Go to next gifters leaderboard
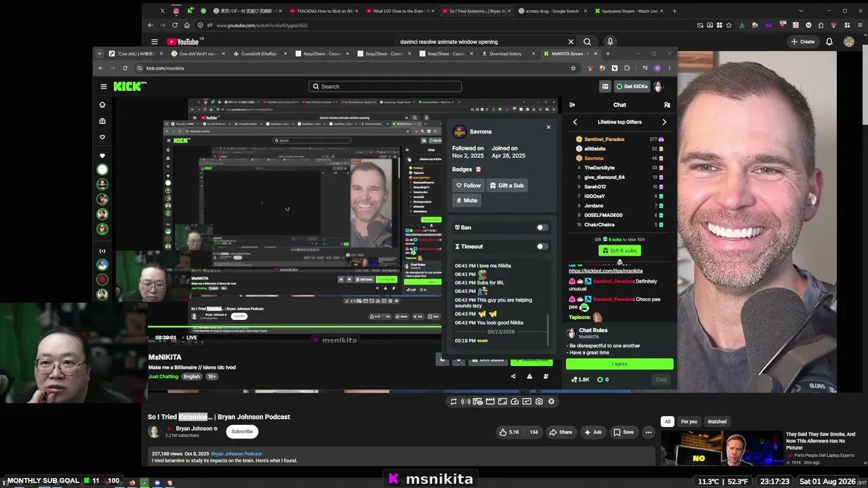This screenshot has height=488, width=868. pos(664,122)
